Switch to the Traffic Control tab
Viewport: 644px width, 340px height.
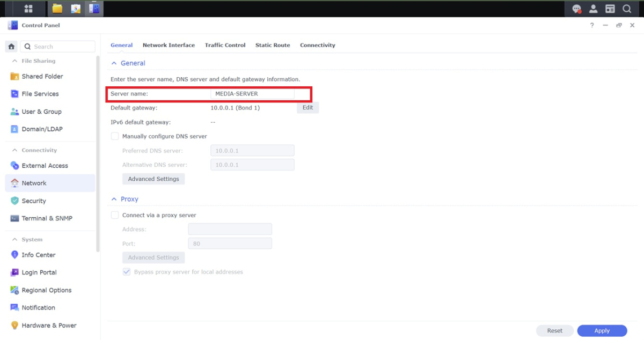click(225, 45)
